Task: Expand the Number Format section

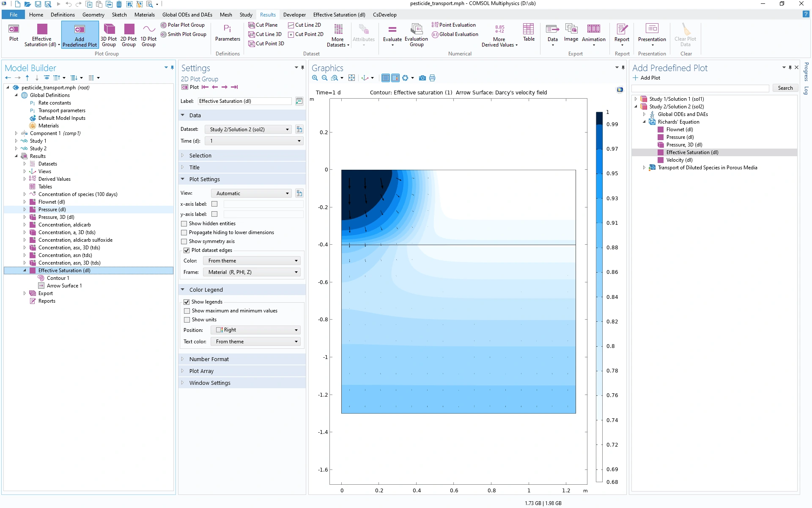Action: coord(209,359)
